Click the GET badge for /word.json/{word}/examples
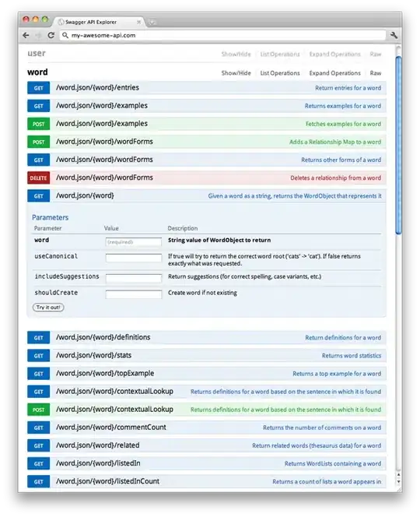Viewport: 420px width, 517px height. [x=39, y=106]
